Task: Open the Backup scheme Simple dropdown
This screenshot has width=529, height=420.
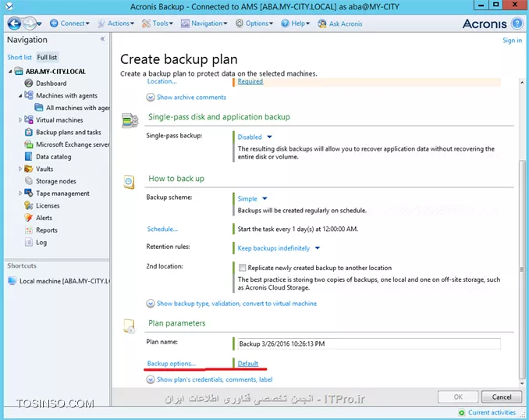Action: (x=252, y=198)
